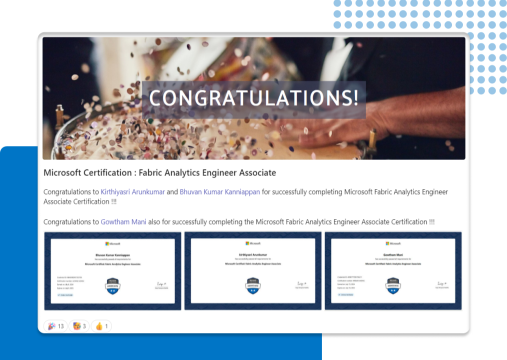
Task: Click the Associate badge on Bhuvan's certificate
Action: pyautogui.click(x=113, y=286)
